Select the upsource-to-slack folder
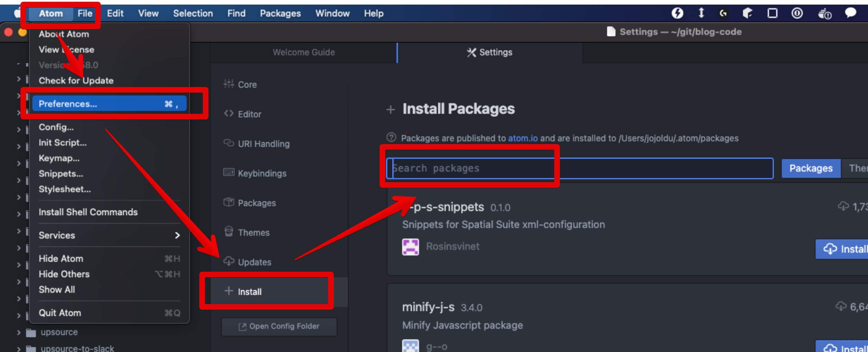Screen dimensions: 868x352 click(x=77, y=348)
